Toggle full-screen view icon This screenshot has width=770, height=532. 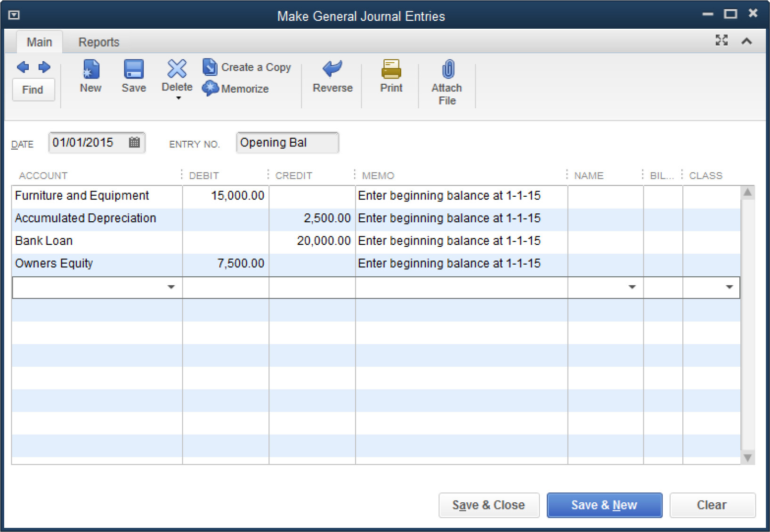pos(721,40)
